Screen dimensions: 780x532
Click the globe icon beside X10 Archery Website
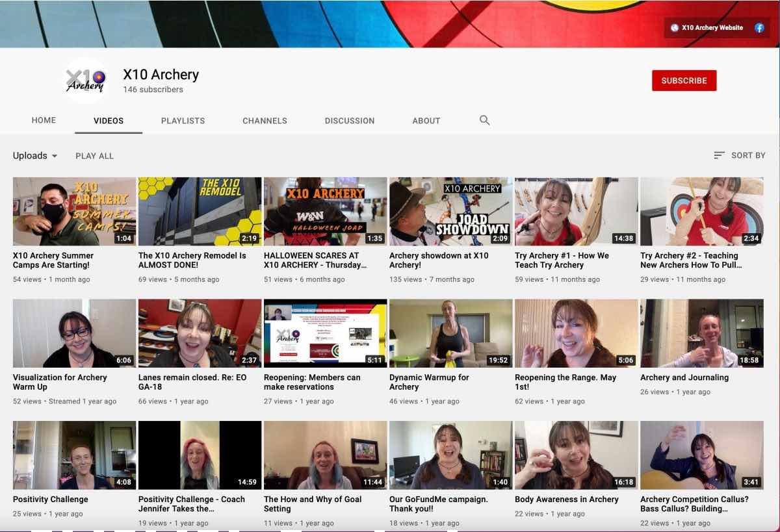[x=675, y=28]
